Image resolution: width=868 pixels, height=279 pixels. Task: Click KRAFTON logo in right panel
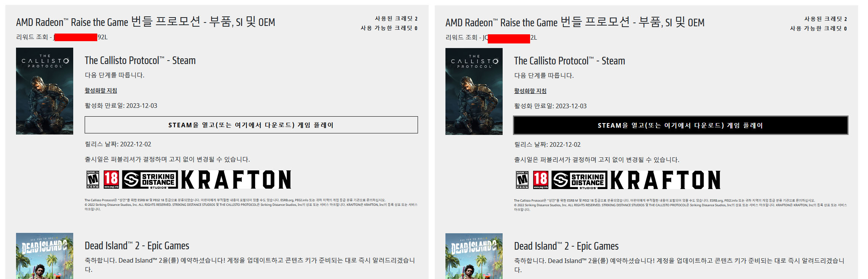(x=665, y=180)
